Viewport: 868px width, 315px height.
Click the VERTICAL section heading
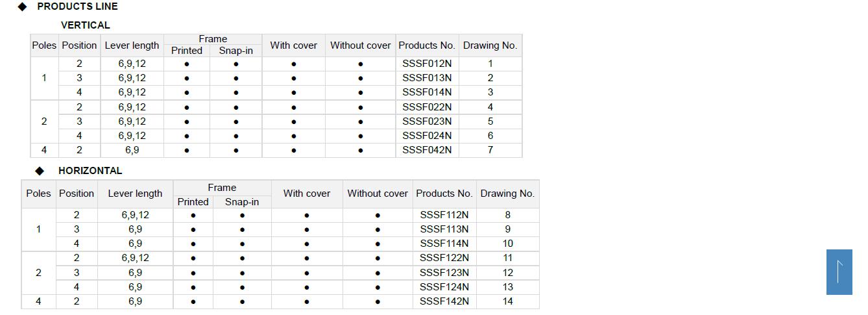coord(85,25)
